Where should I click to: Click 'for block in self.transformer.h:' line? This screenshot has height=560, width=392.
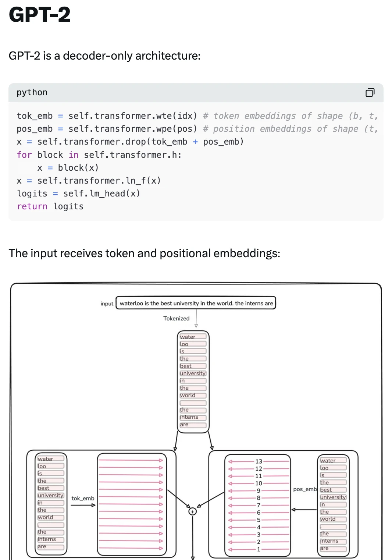tap(99, 155)
